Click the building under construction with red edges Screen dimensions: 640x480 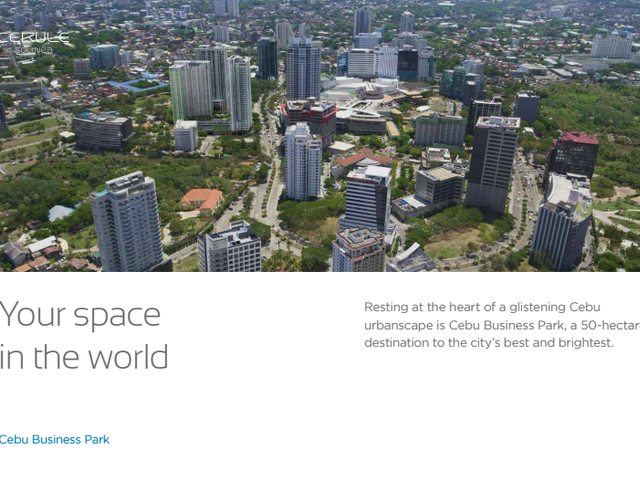point(309,116)
